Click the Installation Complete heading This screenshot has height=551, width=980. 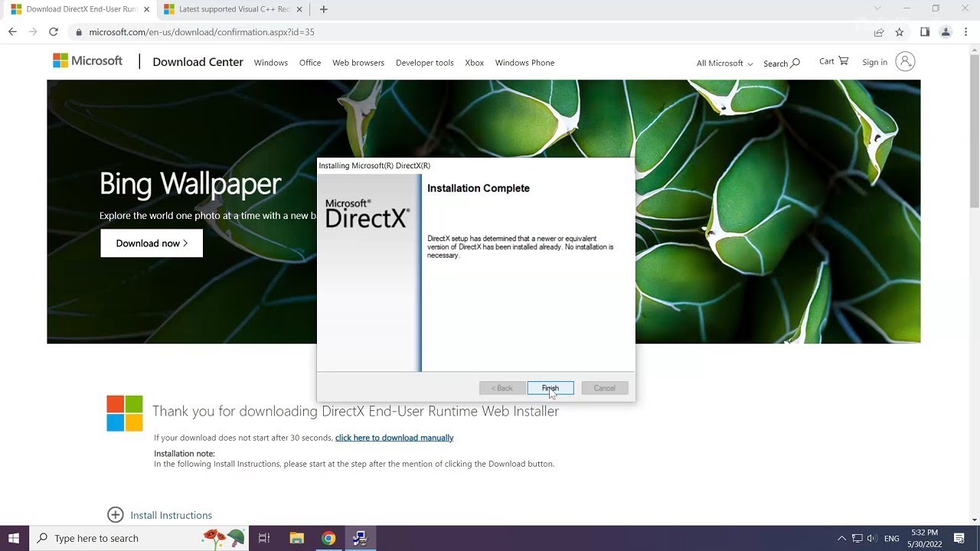pyautogui.click(x=479, y=188)
